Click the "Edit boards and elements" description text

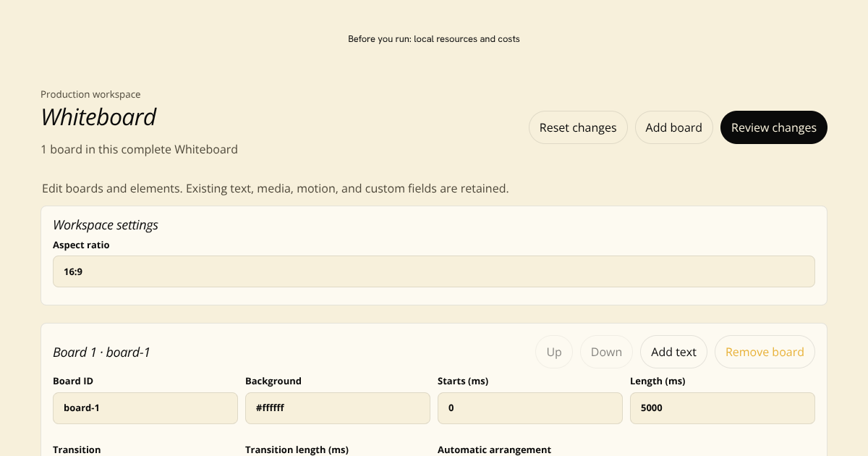tap(276, 188)
